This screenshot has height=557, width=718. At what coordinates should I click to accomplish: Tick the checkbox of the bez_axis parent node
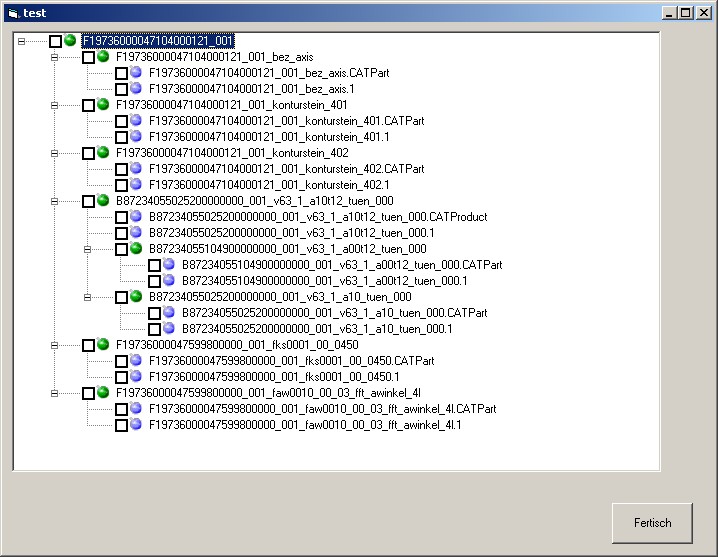(88, 57)
